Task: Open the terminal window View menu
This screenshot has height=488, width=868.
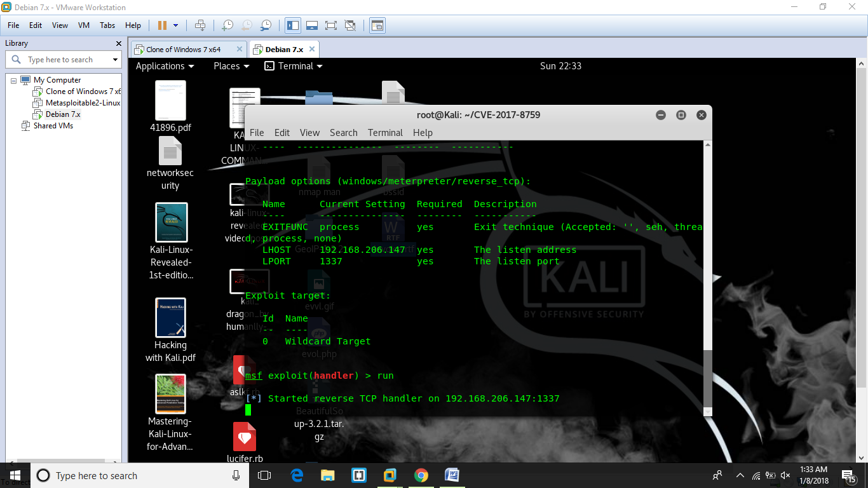Action: pos(309,133)
